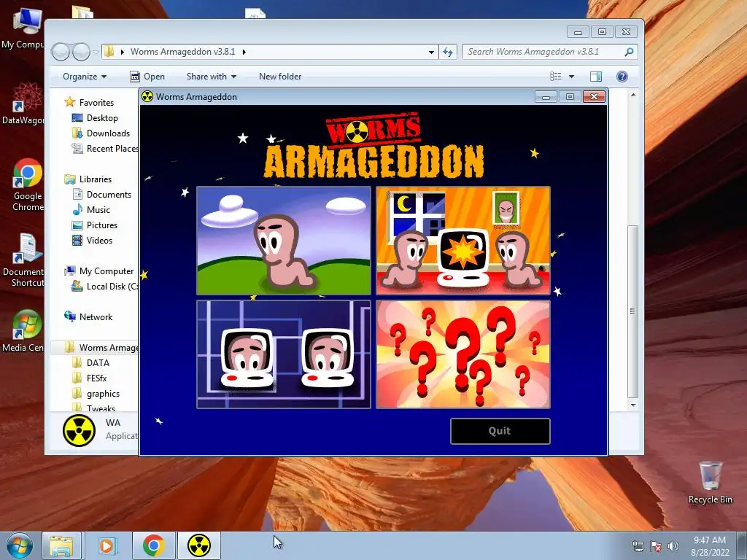Click Worms Armageddon taskbar icon
747x560 pixels.
click(x=199, y=545)
